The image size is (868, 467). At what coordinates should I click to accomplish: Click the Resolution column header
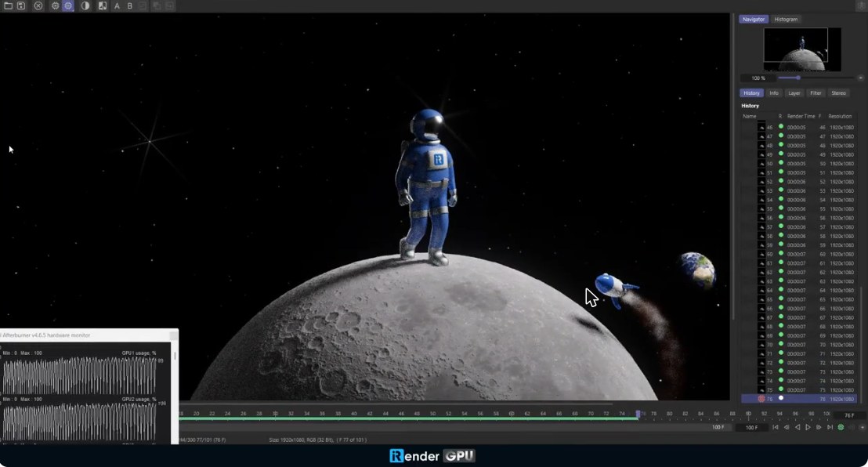[840, 116]
